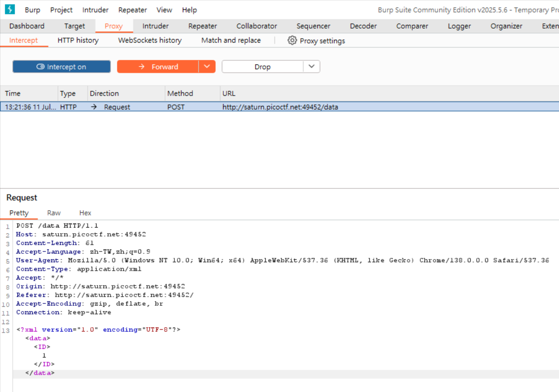Select the Intercept sub-tab
The height and width of the screenshot is (392, 559).
click(23, 40)
